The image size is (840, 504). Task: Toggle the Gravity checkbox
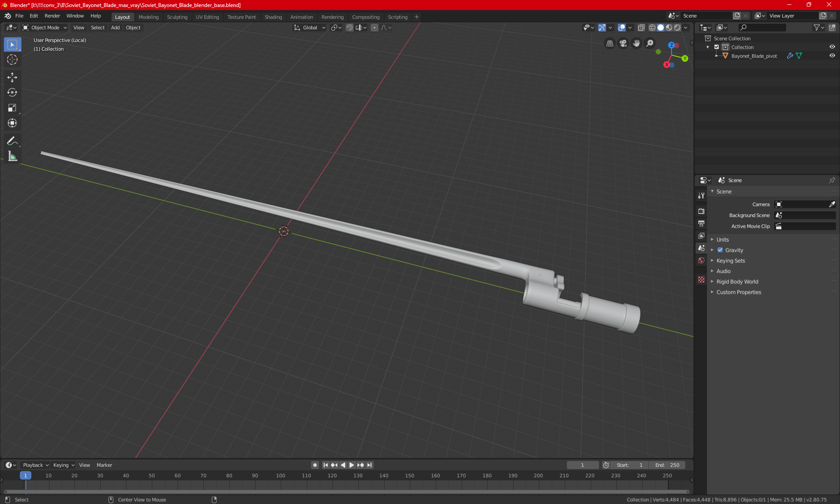[x=720, y=250]
